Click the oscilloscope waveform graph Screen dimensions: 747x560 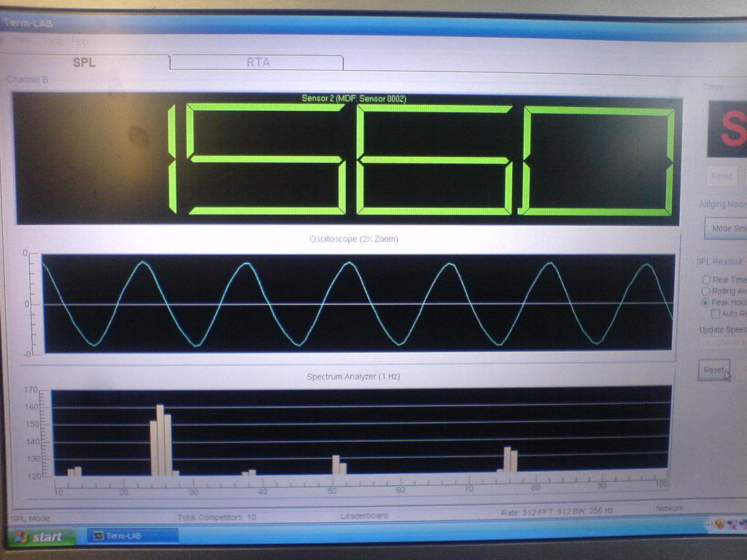coord(357,303)
